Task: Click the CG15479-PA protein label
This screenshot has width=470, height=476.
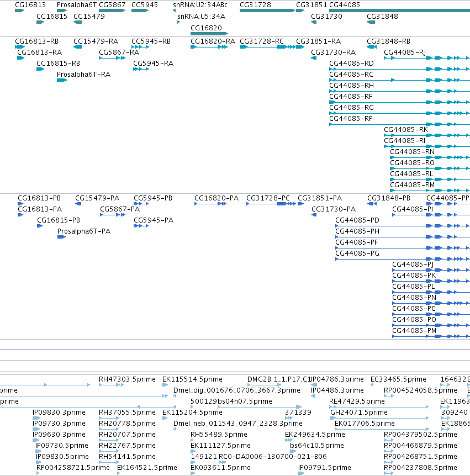Action: (x=97, y=198)
